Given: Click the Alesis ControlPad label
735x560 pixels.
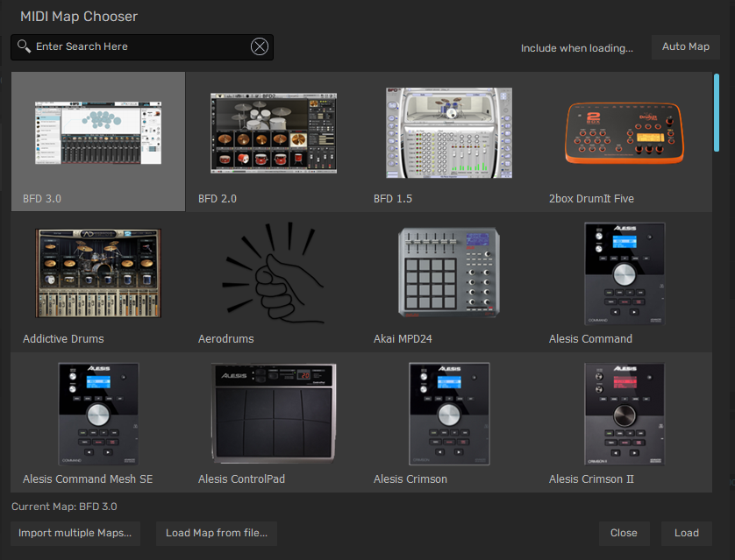Looking at the screenshot, I should pos(241,479).
